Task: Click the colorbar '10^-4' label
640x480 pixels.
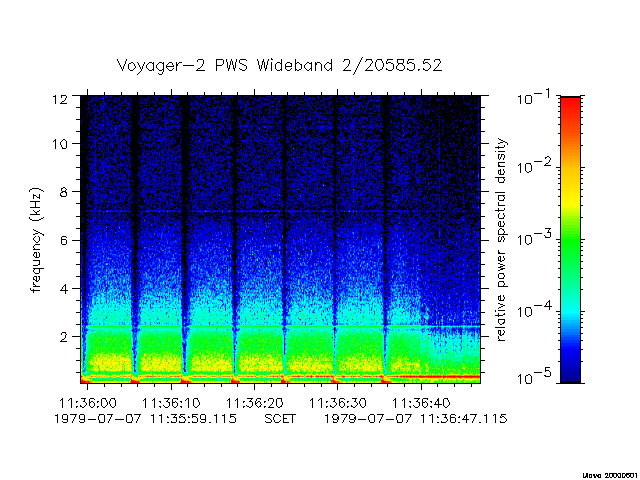Action: click(x=533, y=310)
